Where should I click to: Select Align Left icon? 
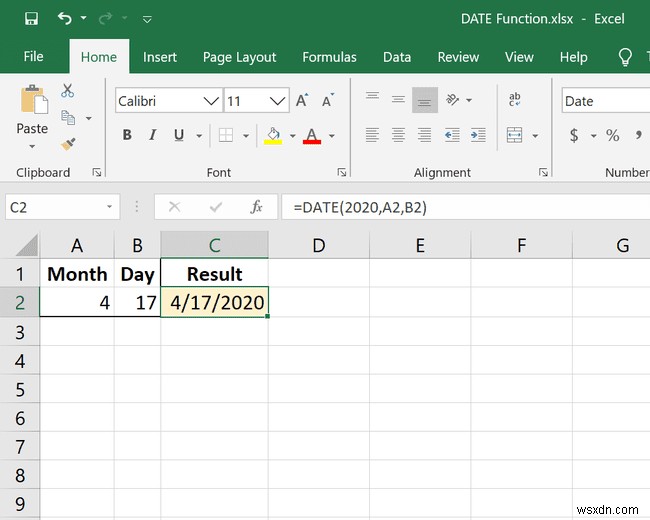click(372, 135)
